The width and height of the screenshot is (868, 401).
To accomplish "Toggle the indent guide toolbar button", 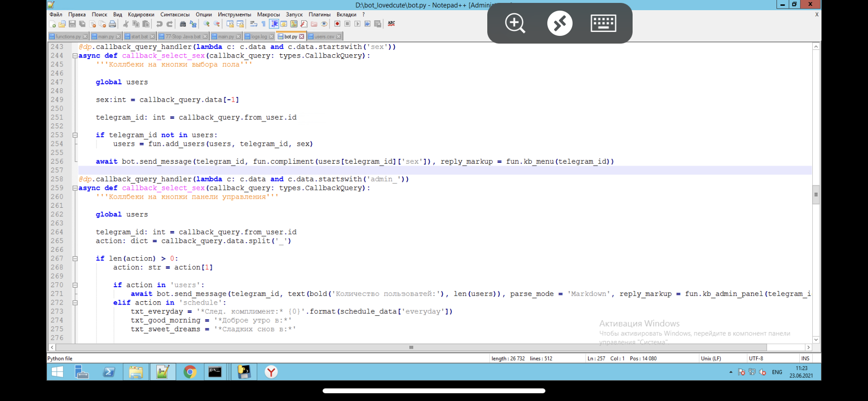I will 274,24.
